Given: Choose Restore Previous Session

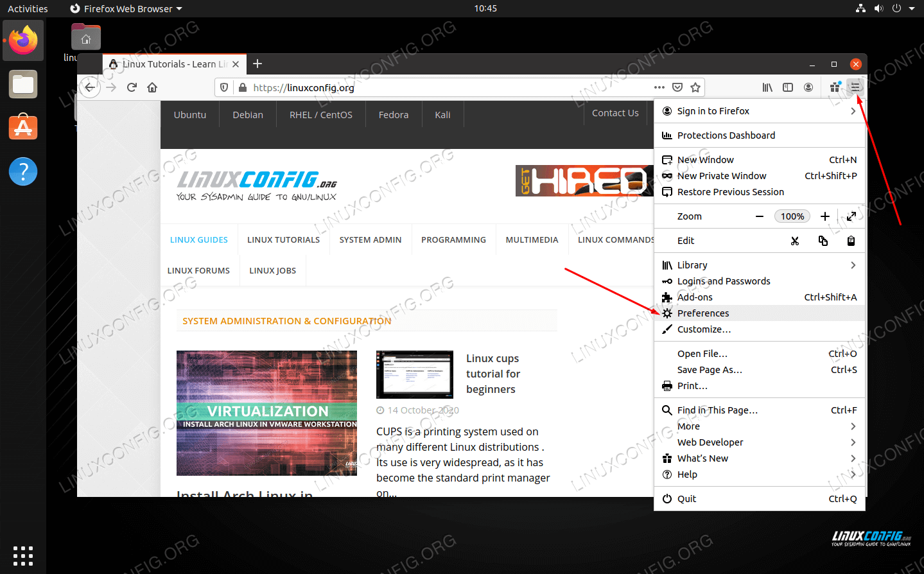Looking at the screenshot, I should click(x=760, y=192).
